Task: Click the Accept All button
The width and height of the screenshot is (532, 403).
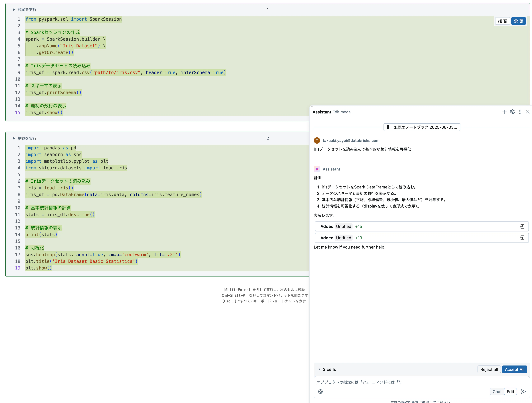Action: pyautogui.click(x=514, y=369)
